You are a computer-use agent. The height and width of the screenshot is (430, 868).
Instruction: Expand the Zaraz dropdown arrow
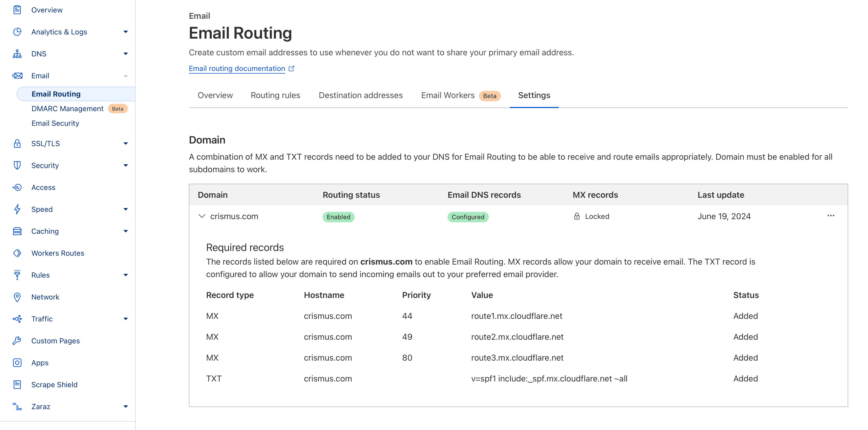pyautogui.click(x=126, y=407)
